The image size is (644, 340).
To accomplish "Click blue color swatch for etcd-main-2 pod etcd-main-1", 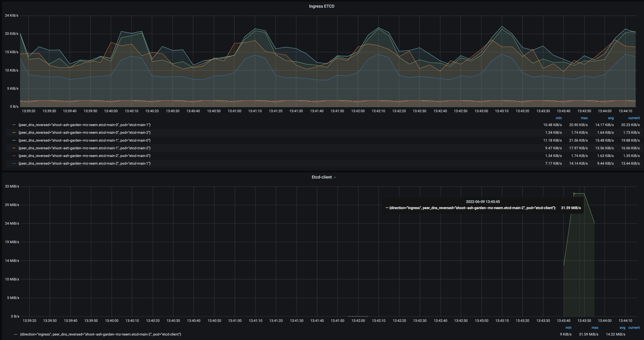I will point(14,164).
